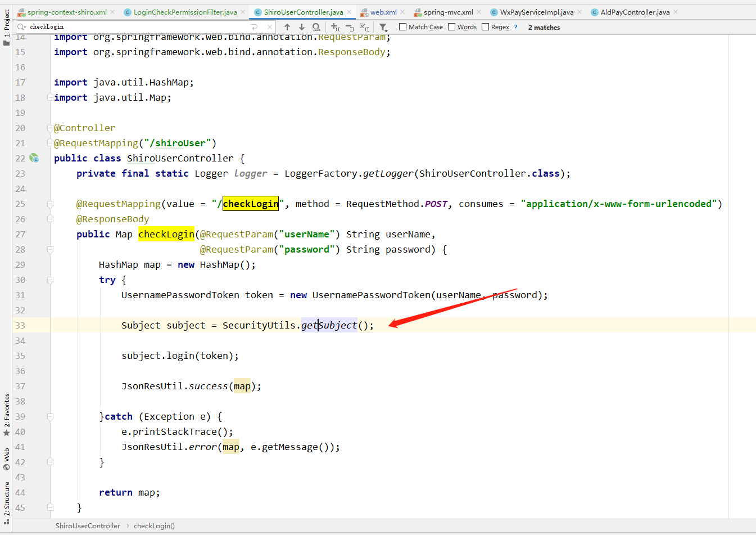This screenshot has width=756, height=535.
Task: Click the "2 matches" search result label
Action: tap(544, 28)
